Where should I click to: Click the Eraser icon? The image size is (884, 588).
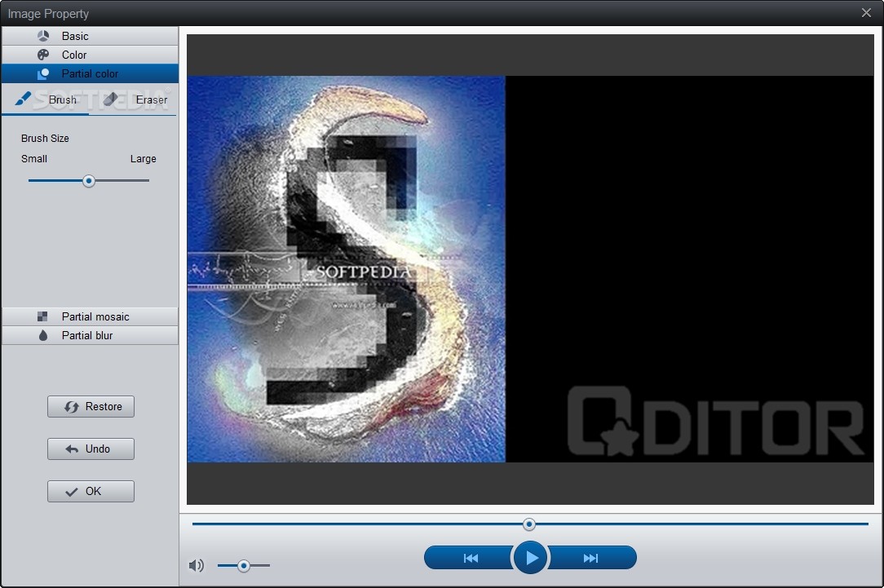[111, 99]
